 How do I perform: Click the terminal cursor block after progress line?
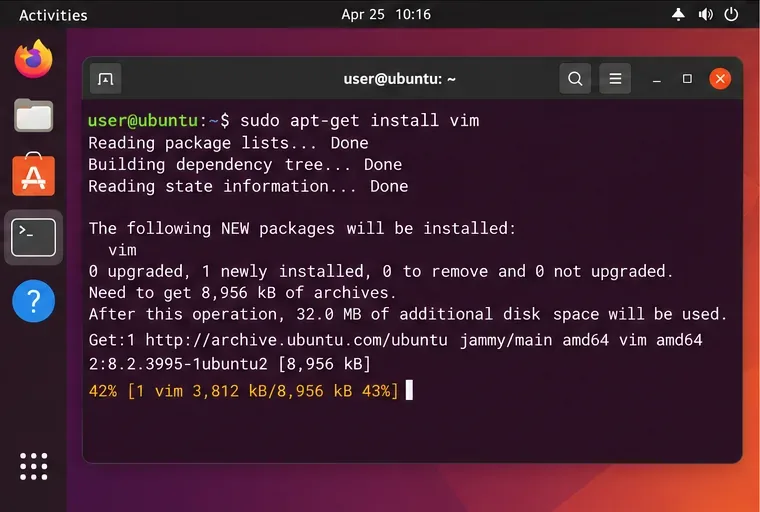click(409, 390)
